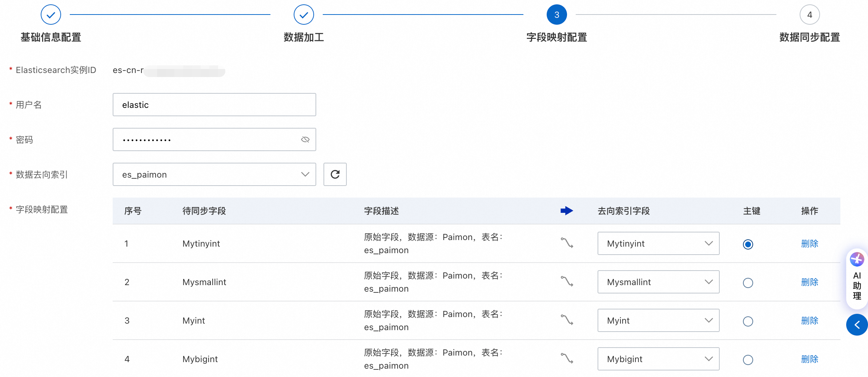Delete the Mybigint mapping row
This screenshot has height=377, width=868.
tap(810, 359)
